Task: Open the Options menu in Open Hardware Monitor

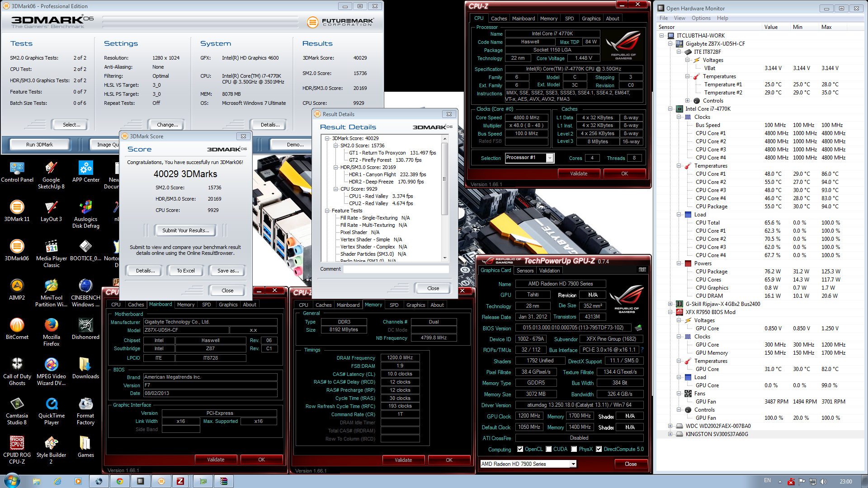Action: pos(701,18)
